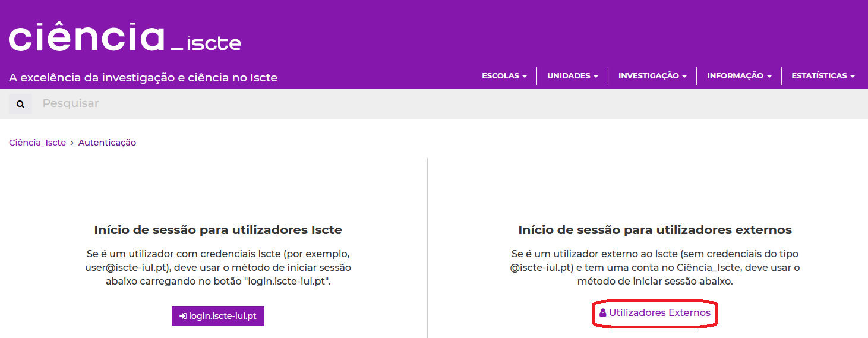Screen dimensions: 868x338
Task: Select the INFORMAÇÃO menu label
Action: tap(735, 76)
